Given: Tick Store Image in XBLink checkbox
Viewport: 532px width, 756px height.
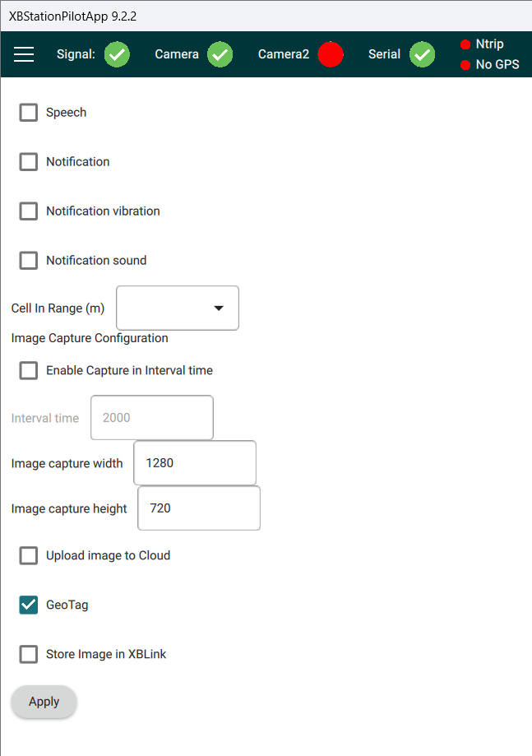Looking at the screenshot, I should (x=29, y=655).
